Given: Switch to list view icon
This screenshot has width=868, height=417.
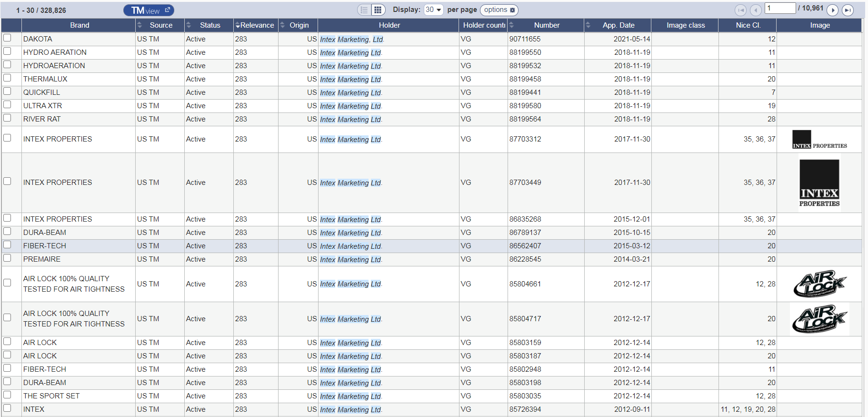Looking at the screenshot, I should [x=365, y=10].
